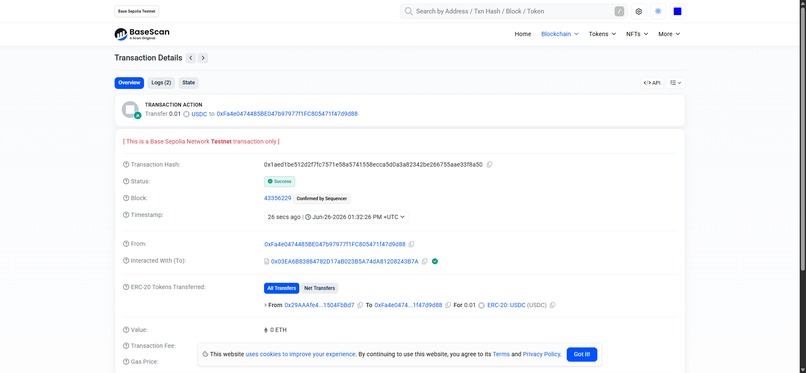Click the transaction action avatar icon
Screen dimensions: 806x373
(131, 110)
